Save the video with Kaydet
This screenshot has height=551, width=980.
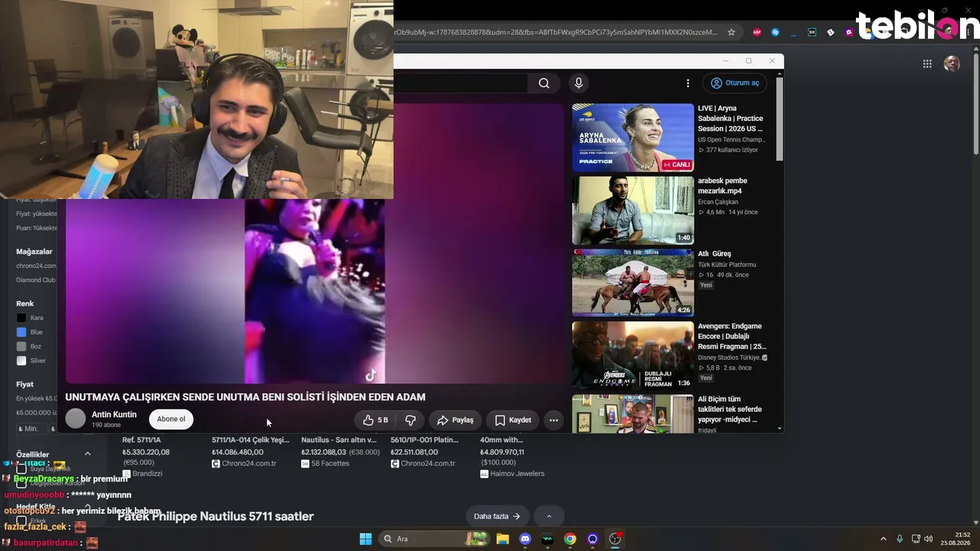[x=512, y=420]
